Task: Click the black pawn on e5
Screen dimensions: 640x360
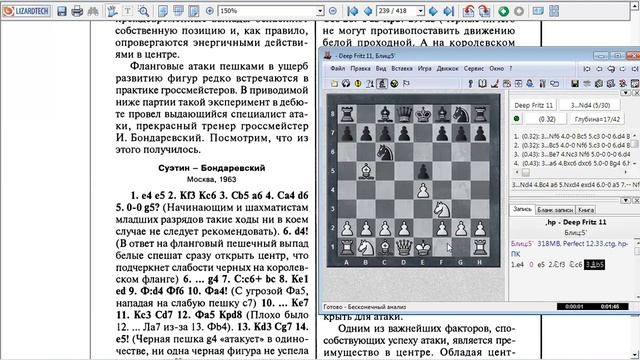Action: [x=423, y=171]
